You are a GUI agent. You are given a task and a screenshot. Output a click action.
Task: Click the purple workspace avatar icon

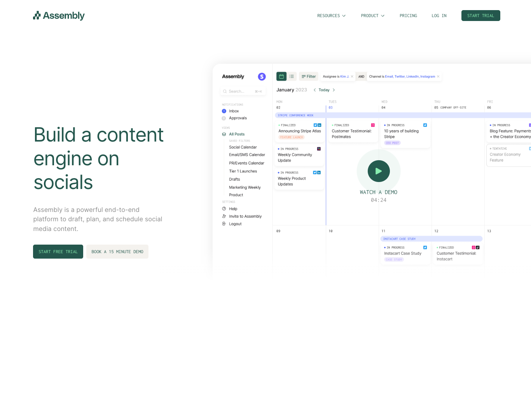262,77
